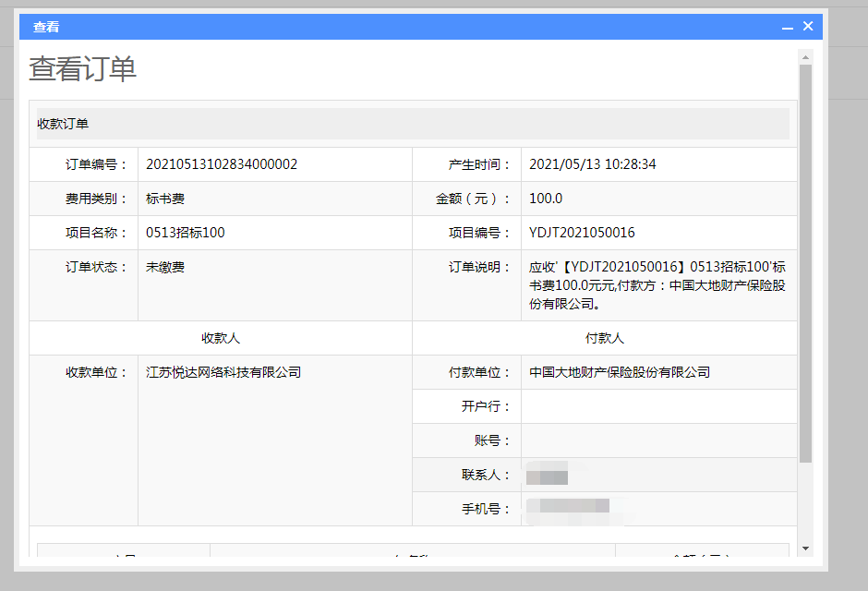Screen dimensions: 868x591
Task: Click the 查看订单 page heading
Action: 83,69
